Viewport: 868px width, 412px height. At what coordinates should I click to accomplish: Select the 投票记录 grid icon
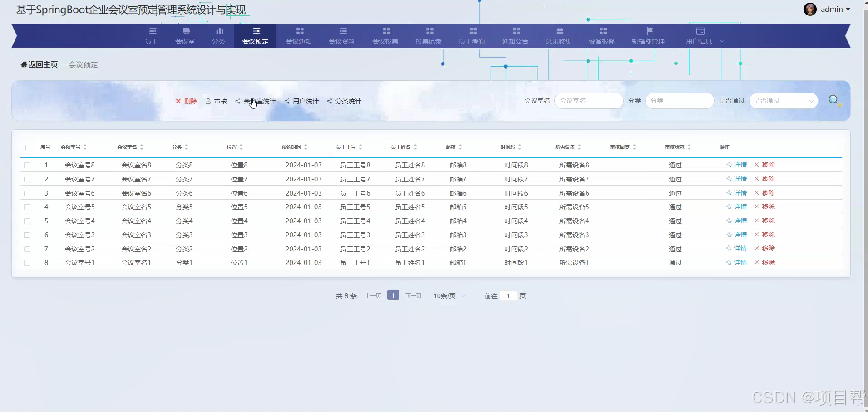(x=429, y=31)
